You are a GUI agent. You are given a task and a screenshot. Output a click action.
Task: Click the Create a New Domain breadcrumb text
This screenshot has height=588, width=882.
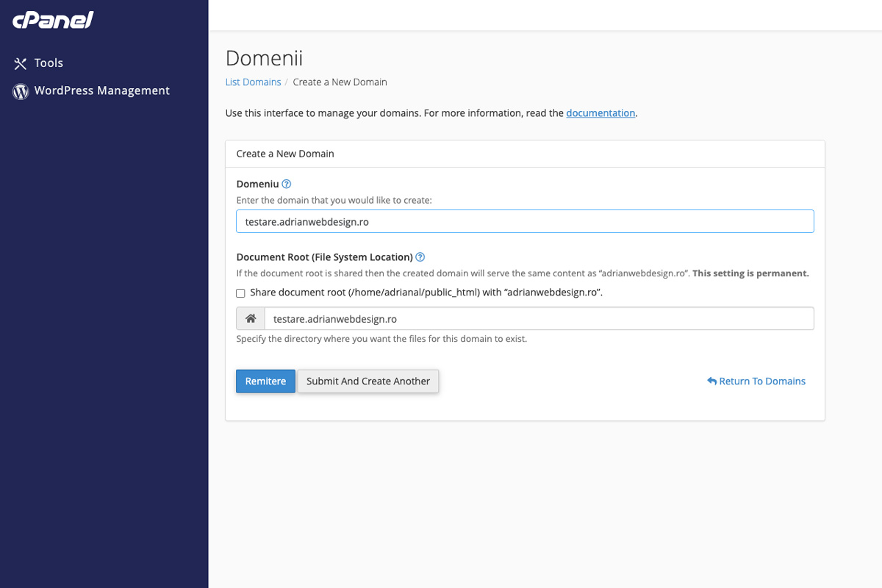click(340, 82)
